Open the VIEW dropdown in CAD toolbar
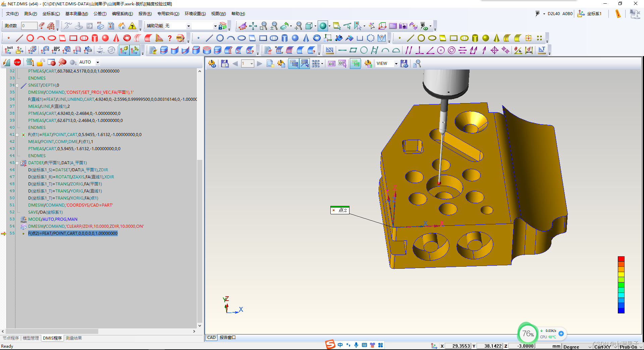Image resolution: width=644 pixels, height=350 pixels. (396, 63)
